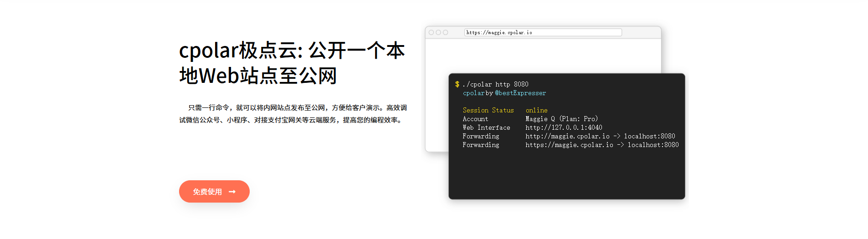
Task: Click the https://maggie.cpolar.io forwarding URL in terminal
Action: (569, 145)
